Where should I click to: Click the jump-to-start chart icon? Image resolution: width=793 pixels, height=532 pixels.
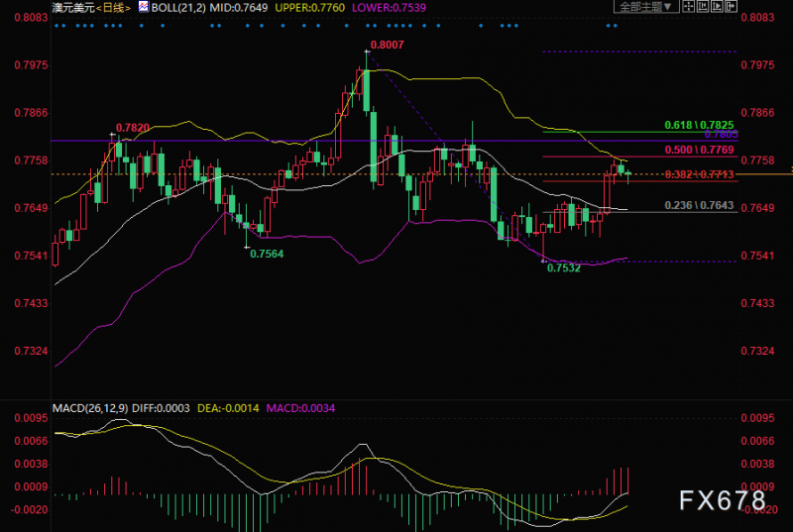point(703,6)
